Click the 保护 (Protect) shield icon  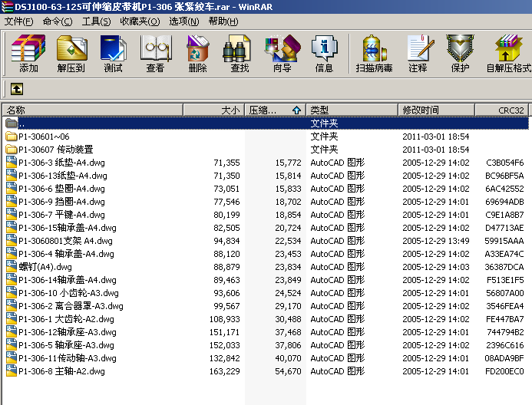(x=461, y=54)
